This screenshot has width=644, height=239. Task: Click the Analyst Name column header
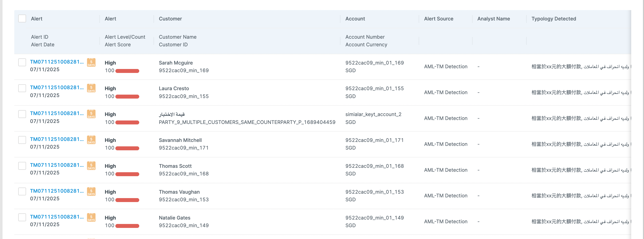point(493,19)
